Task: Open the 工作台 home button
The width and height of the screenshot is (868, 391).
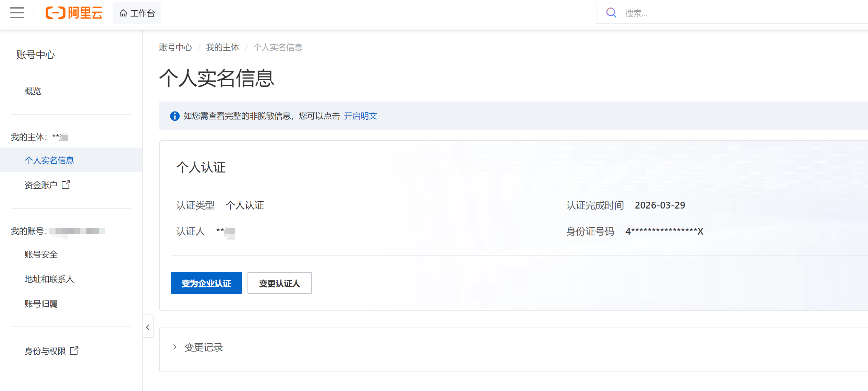Action: 137,13
